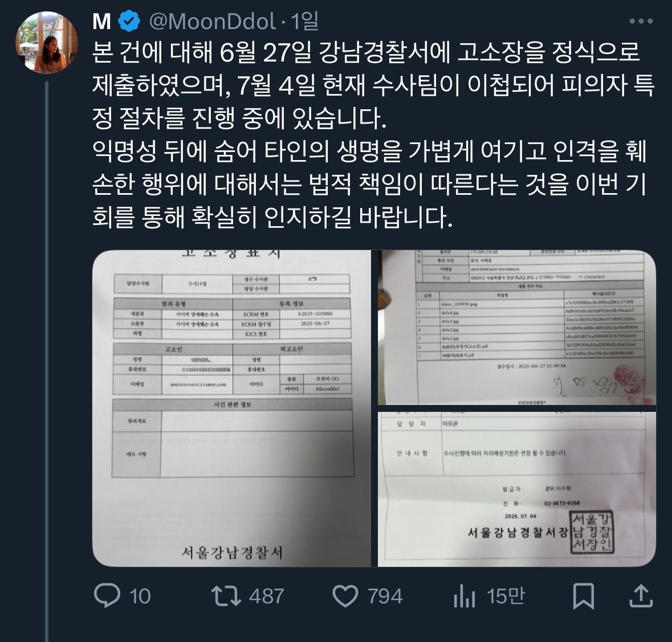Click the reply speech bubble icon

tap(107, 596)
